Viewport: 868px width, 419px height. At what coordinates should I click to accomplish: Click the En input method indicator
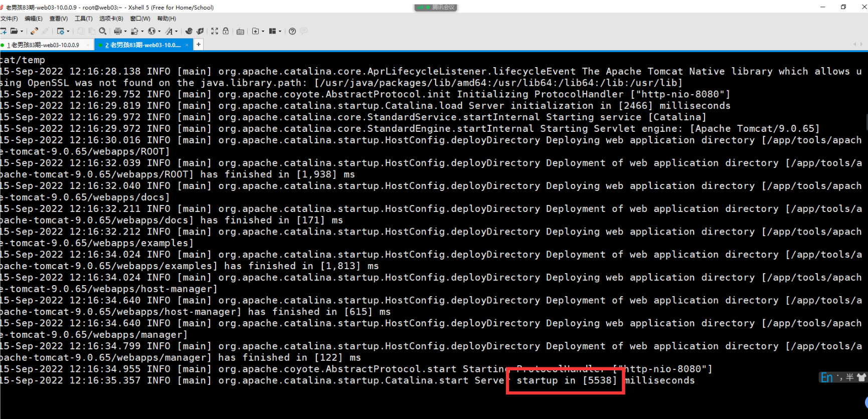pos(827,377)
